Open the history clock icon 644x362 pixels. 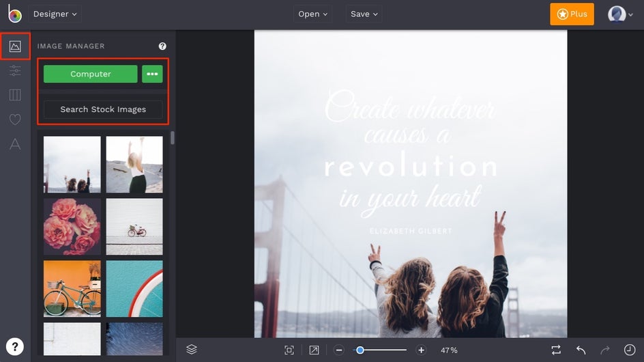pos(630,350)
